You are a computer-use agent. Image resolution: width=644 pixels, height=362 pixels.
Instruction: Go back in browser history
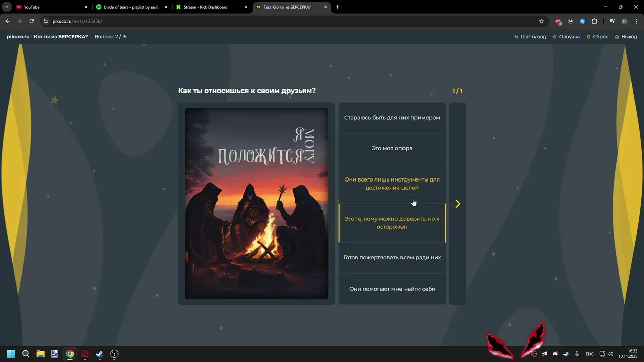tap(8, 21)
